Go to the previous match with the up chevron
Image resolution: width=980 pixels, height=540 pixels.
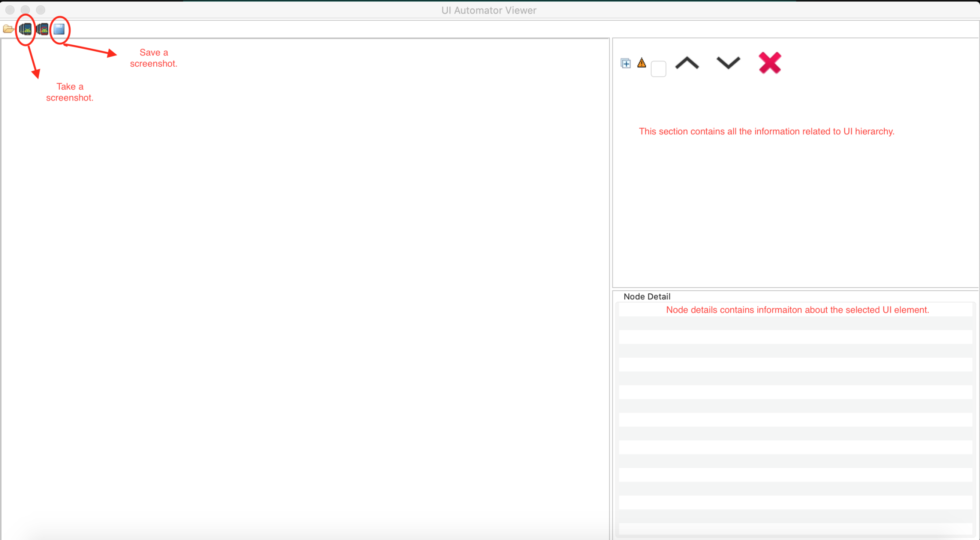click(687, 63)
